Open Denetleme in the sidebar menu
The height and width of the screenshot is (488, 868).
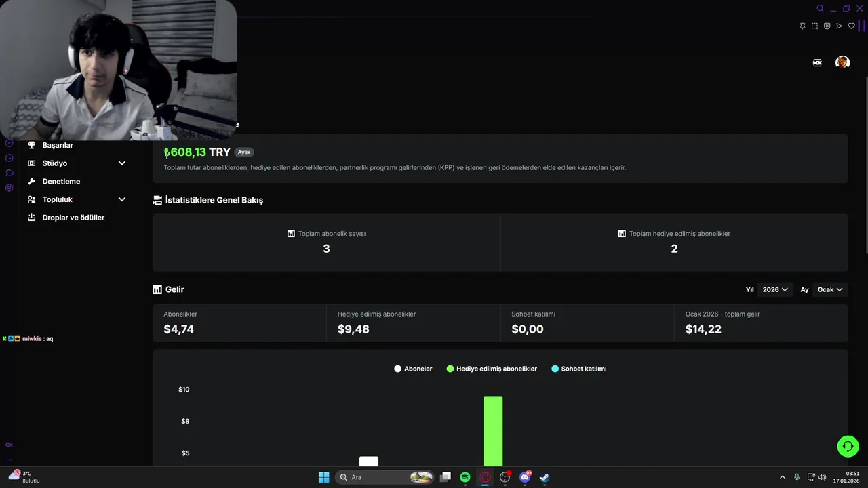tap(61, 182)
